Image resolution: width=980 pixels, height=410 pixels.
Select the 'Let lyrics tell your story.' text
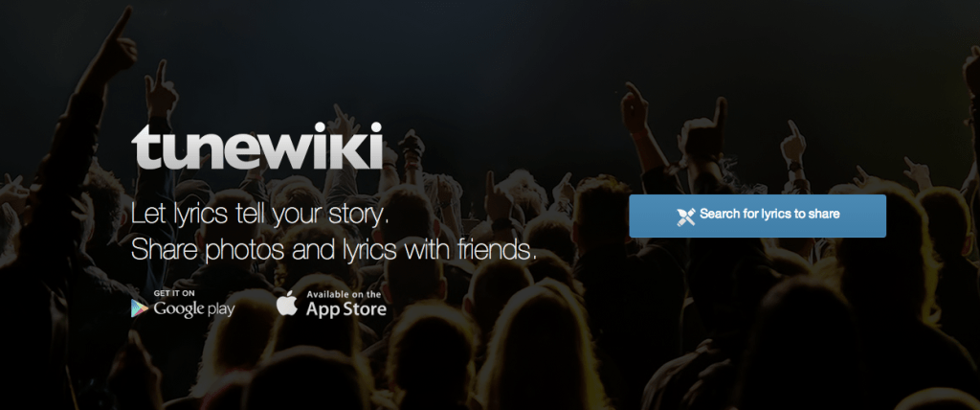(260, 215)
